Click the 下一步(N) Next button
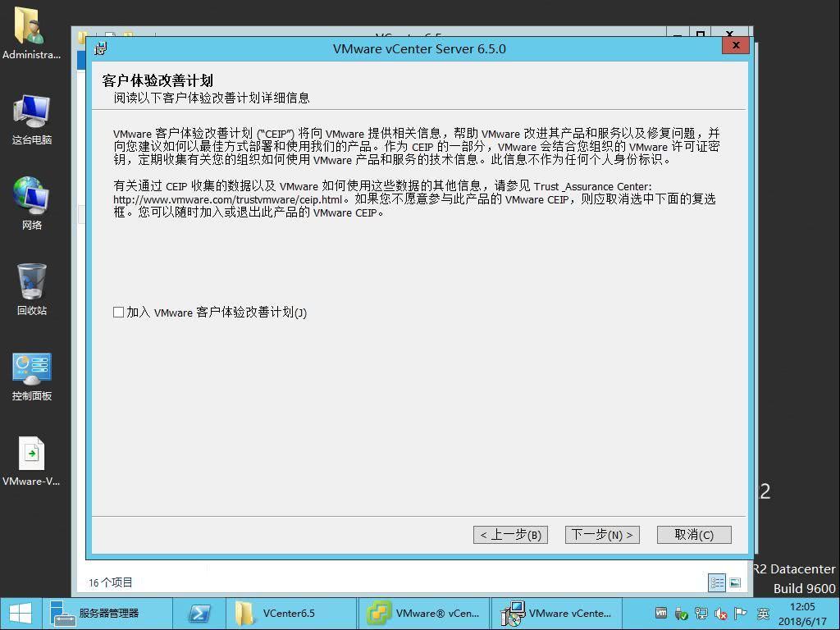The width and height of the screenshot is (840, 630). (602, 534)
